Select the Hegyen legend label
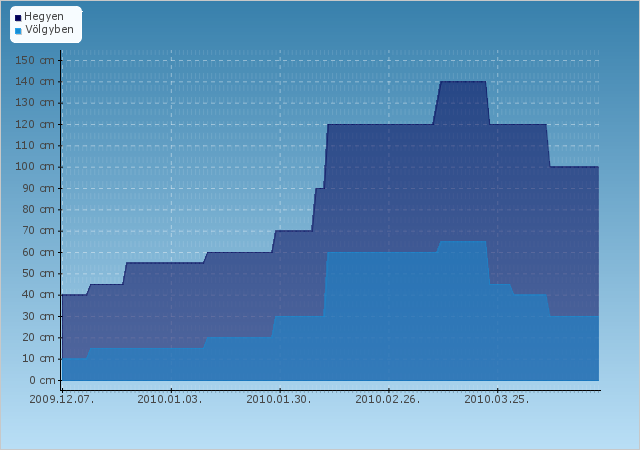This screenshot has height=450, width=640. tap(44, 17)
